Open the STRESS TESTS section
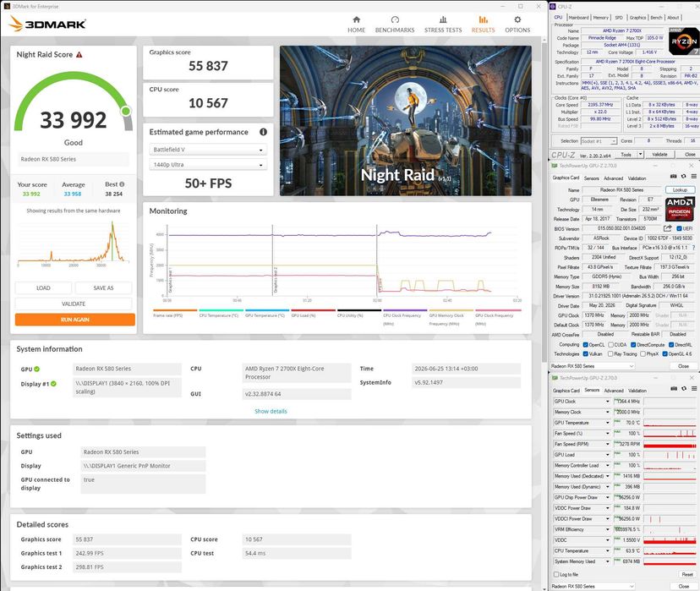700x591 pixels. [443, 25]
